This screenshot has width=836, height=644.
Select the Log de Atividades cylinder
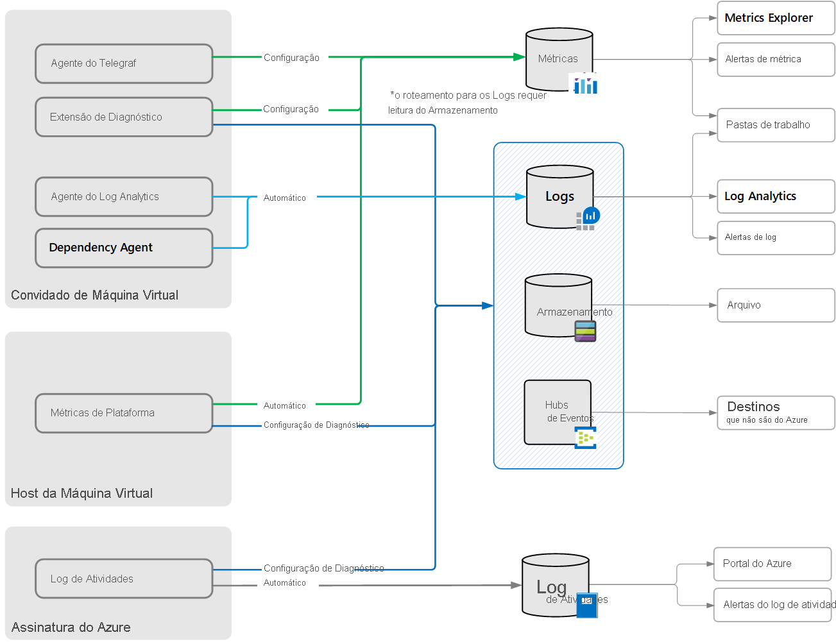[556, 586]
